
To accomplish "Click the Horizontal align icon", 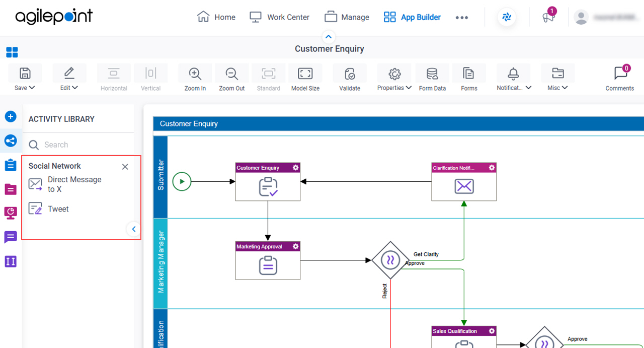I will pos(114,74).
